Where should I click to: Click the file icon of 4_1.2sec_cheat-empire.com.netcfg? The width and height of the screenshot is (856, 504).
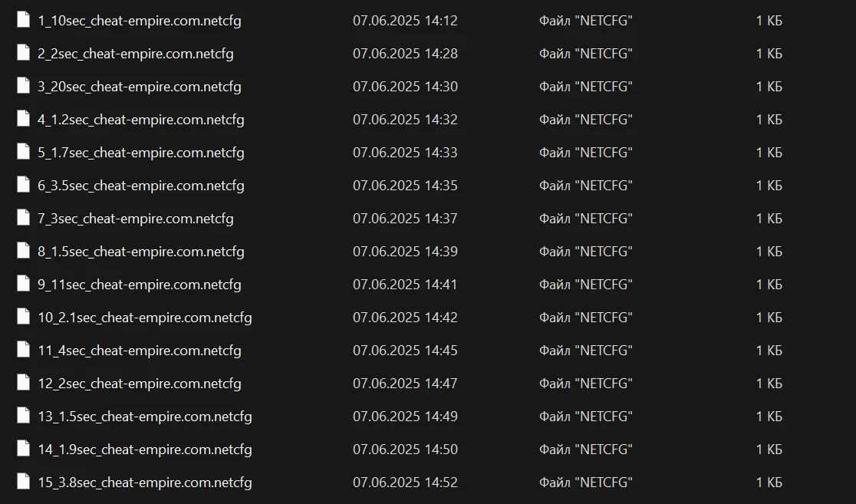[23, 120]
